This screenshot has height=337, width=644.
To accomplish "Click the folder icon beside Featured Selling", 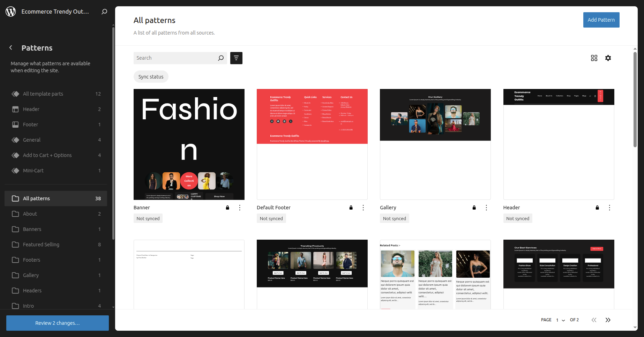I will click(15, 245).
